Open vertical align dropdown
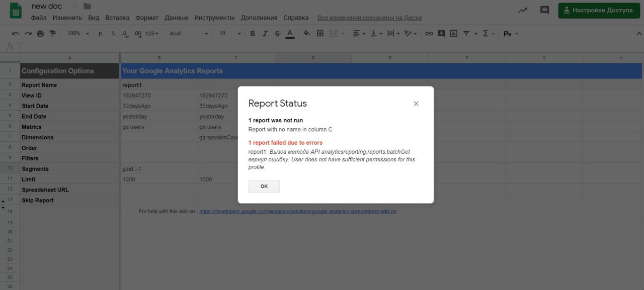644x290 pixels. (x=376, y=34)
